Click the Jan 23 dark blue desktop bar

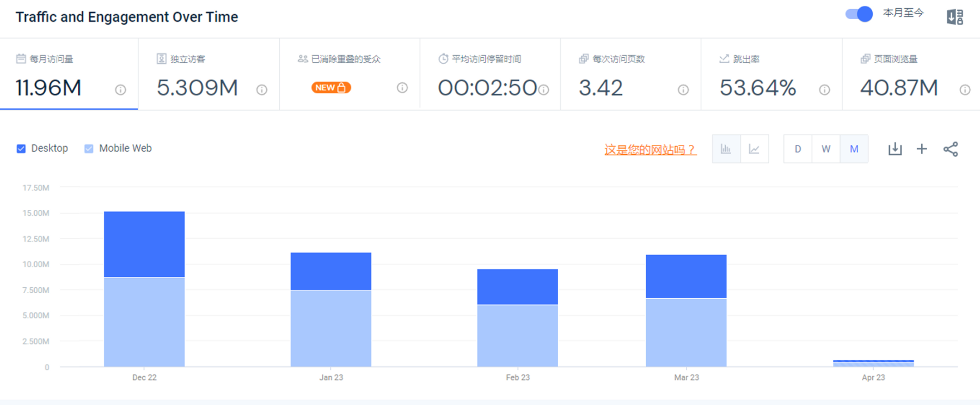331,271
